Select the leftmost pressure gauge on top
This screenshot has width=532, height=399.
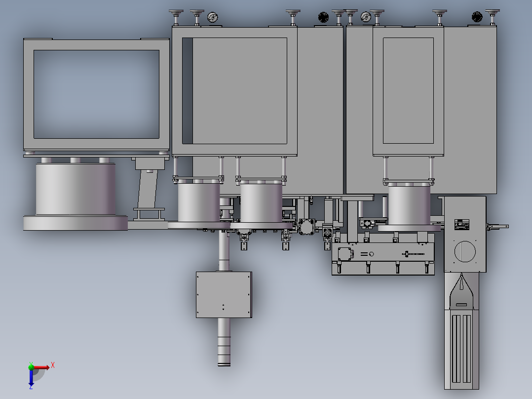tap(213, 17)
